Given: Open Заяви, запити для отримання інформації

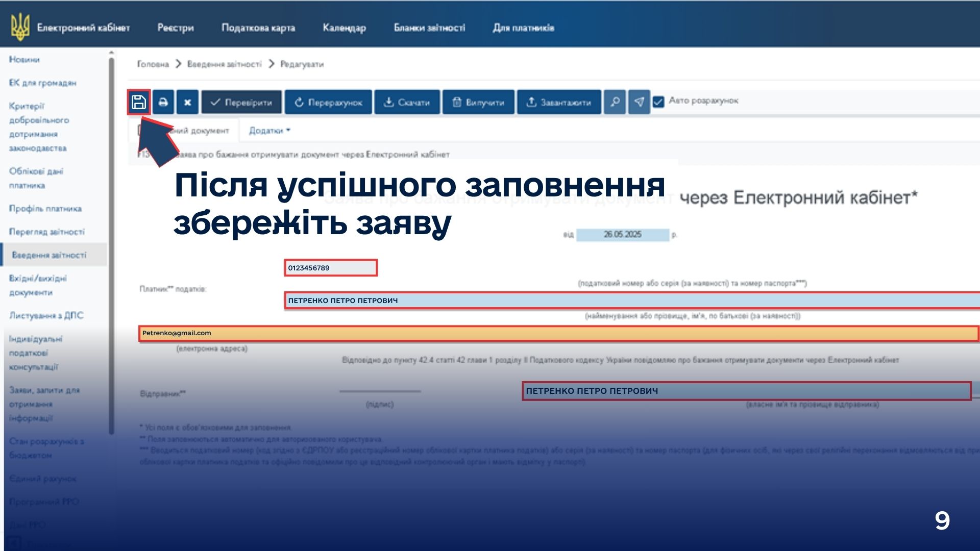Looking at the screenshot, I should click(44, 404).
